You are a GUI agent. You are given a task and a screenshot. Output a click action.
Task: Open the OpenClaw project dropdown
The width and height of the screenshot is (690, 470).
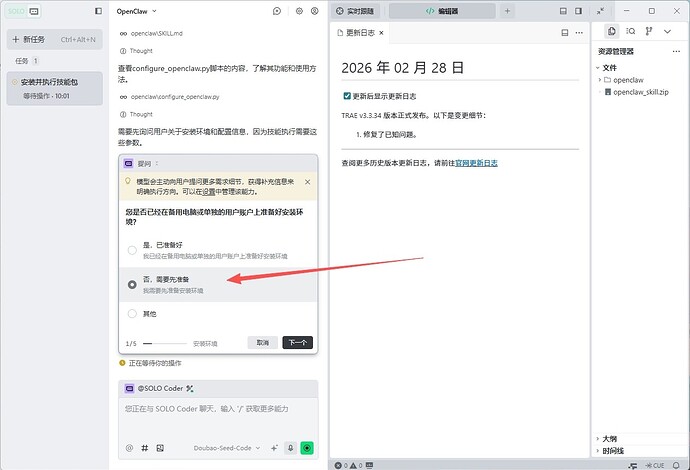point(141,11)
